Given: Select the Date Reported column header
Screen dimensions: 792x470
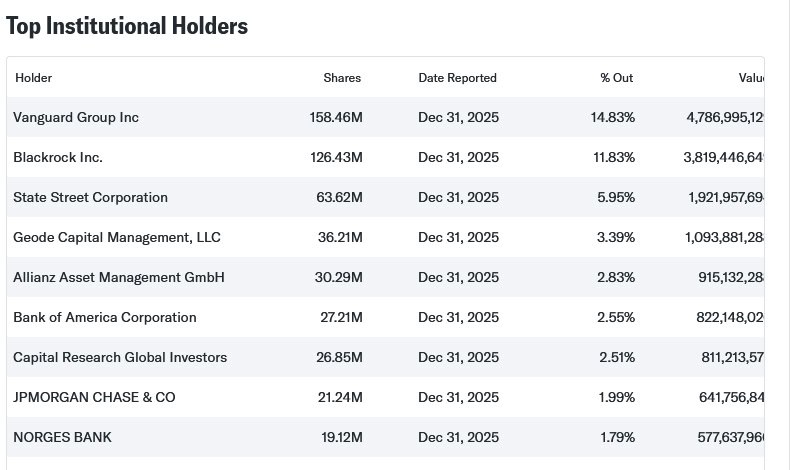Looking at the screenshot, I should [x=457, y=78].
